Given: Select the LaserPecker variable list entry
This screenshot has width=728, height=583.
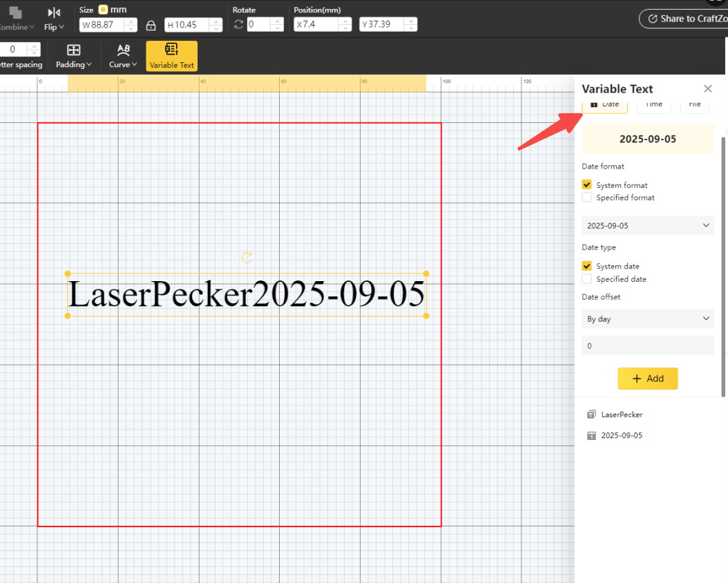Looking at the screenshot, I should click(x=621, y=414).
